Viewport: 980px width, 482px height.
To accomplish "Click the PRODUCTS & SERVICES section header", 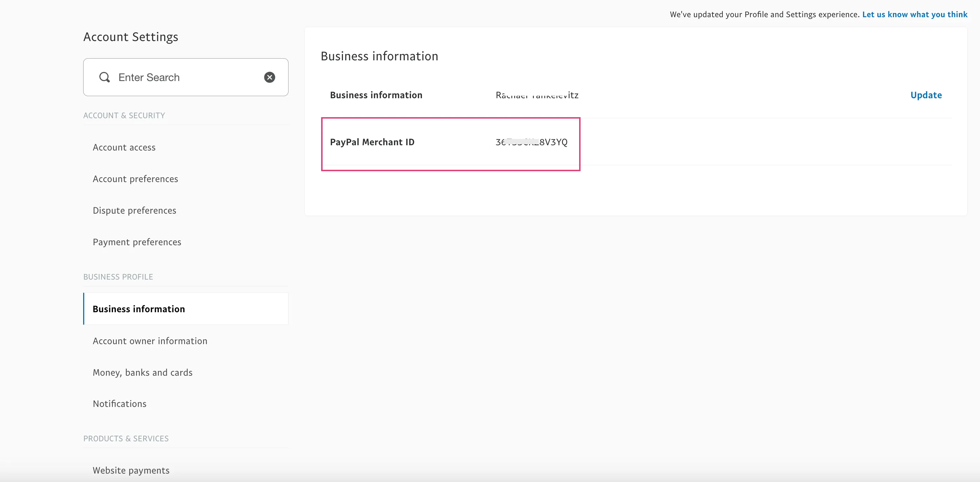I will click(x=126, y=438).
